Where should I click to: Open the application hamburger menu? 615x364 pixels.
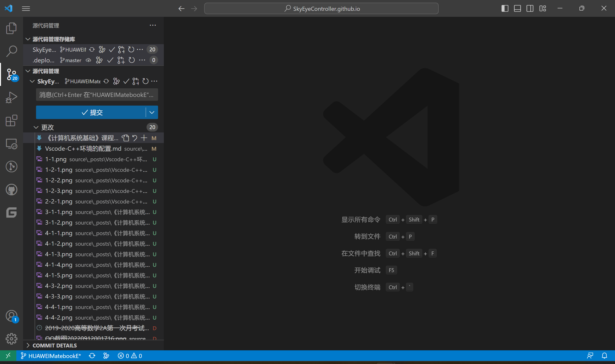(26, 9)
